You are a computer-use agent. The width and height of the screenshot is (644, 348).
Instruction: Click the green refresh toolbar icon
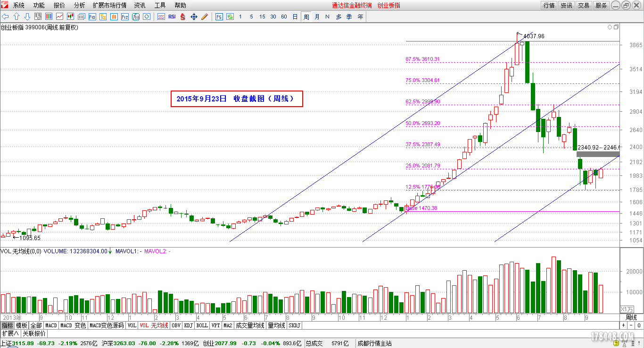click(x=230, y=17)
